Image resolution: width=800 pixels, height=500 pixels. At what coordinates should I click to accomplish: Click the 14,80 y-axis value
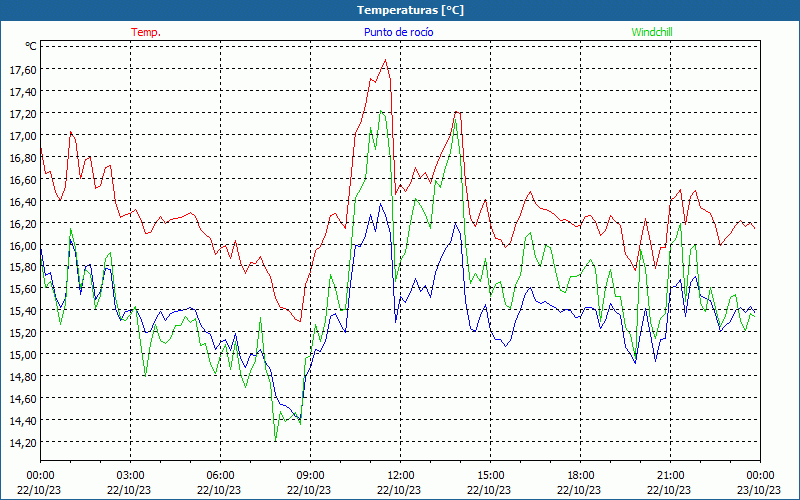[23, 377]
